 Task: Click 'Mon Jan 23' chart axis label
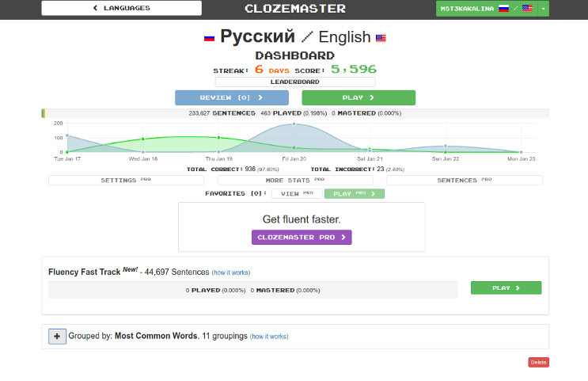tap(522, 158)
